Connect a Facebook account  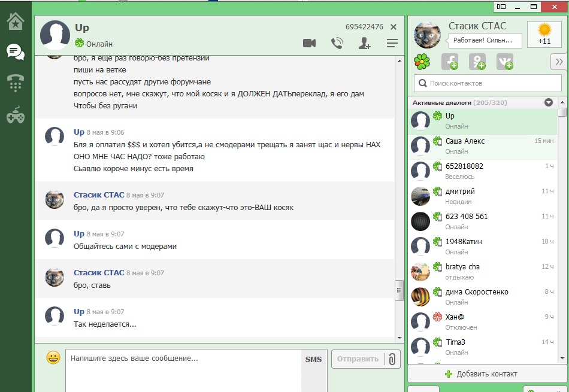click(x=450, y=62)
